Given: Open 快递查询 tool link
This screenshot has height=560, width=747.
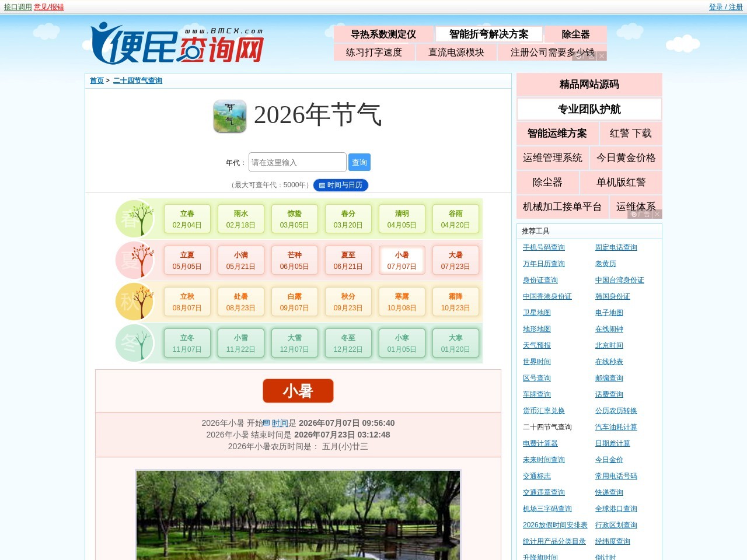Looking at the screenshot, I should pos(609,492).
